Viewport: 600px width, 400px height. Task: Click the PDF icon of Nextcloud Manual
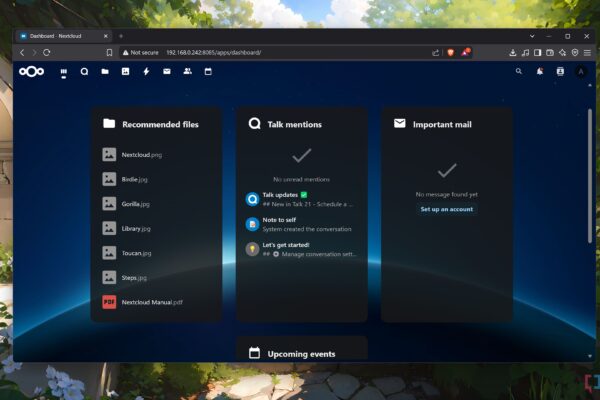tap(109, 302)
